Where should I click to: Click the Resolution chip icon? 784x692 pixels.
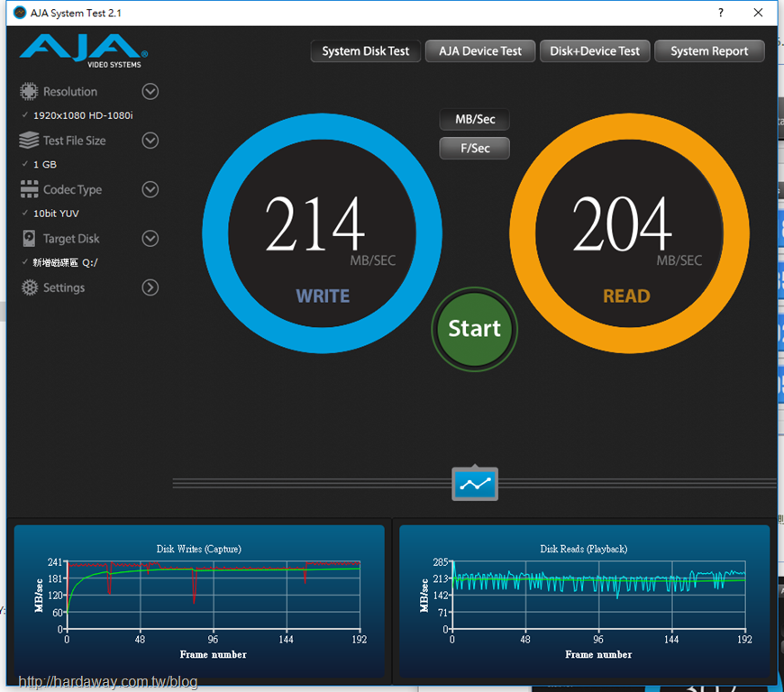pyautogui.click(x=29, y=92)
